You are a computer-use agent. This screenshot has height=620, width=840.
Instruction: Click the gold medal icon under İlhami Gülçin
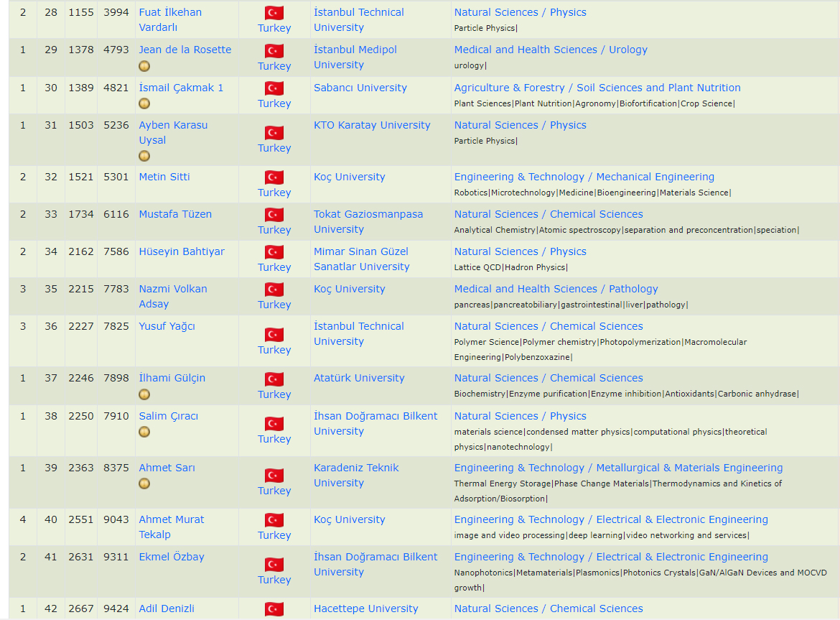point(144,394)
